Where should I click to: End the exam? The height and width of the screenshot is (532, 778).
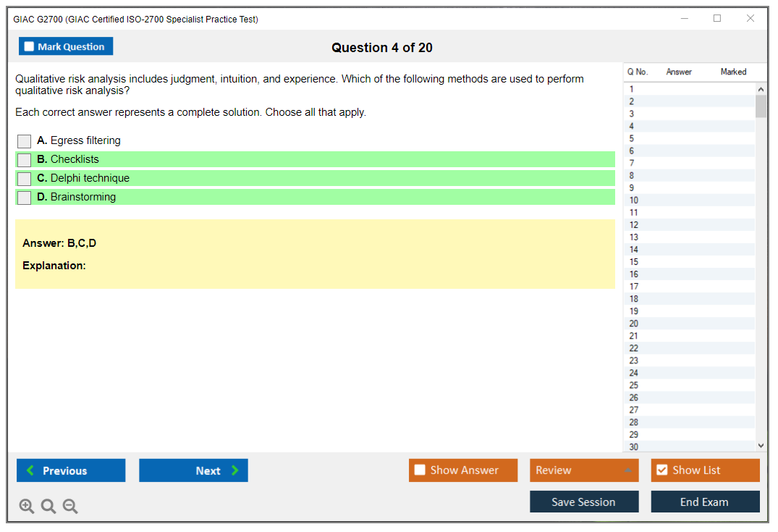(705, 501)
